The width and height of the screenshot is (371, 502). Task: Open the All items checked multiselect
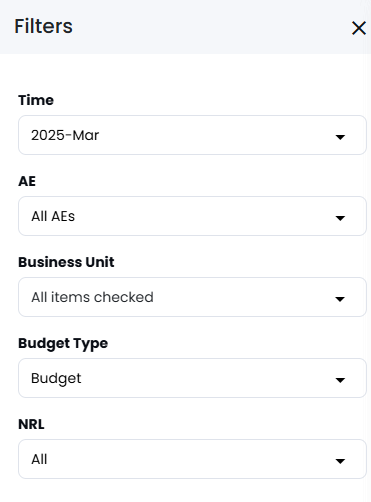(192, 297)
